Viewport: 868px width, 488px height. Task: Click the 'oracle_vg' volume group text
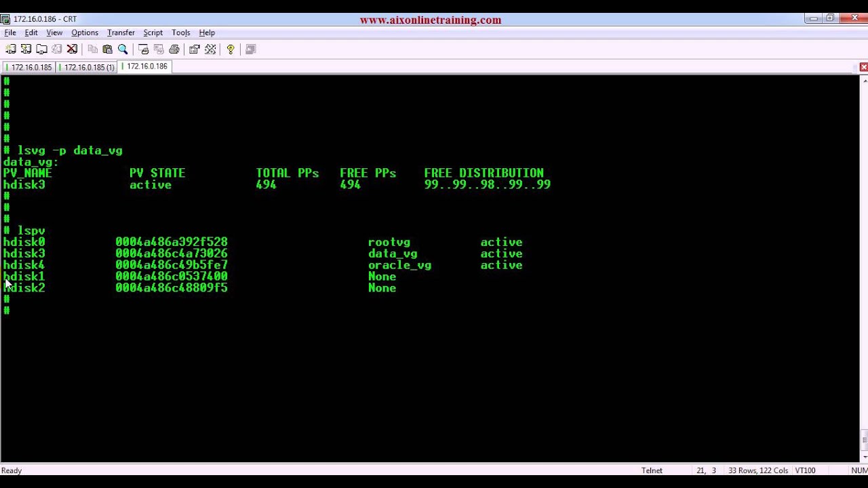tap(399, 266)
